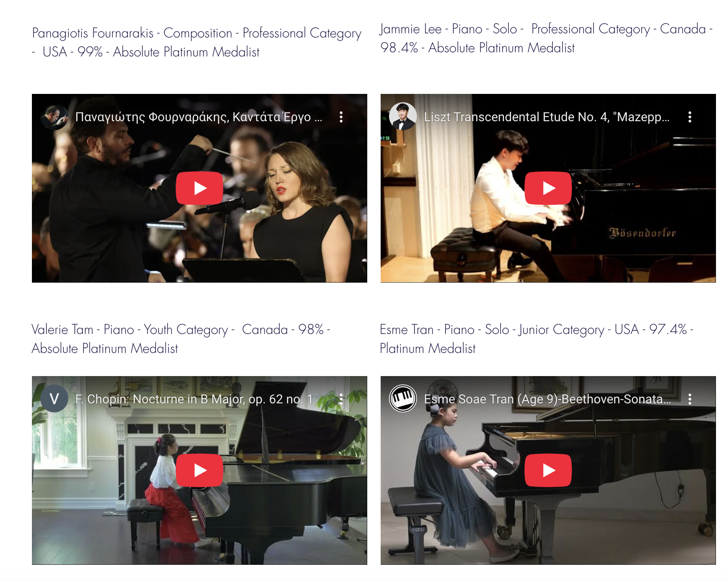Screen dimensions: 728x581
Task: Click the 'V' channel avatar circle
Action: [x=55, y=399]
